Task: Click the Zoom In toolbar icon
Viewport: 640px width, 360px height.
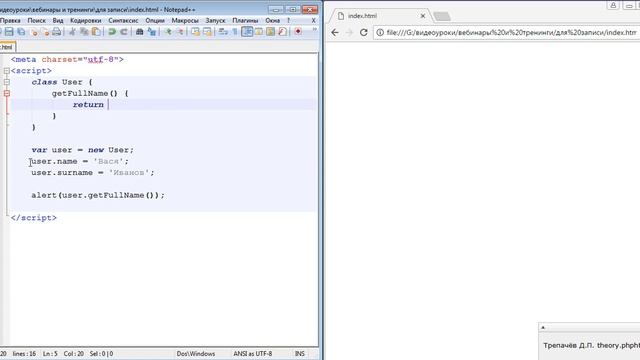Action: (x=168, y=31)
